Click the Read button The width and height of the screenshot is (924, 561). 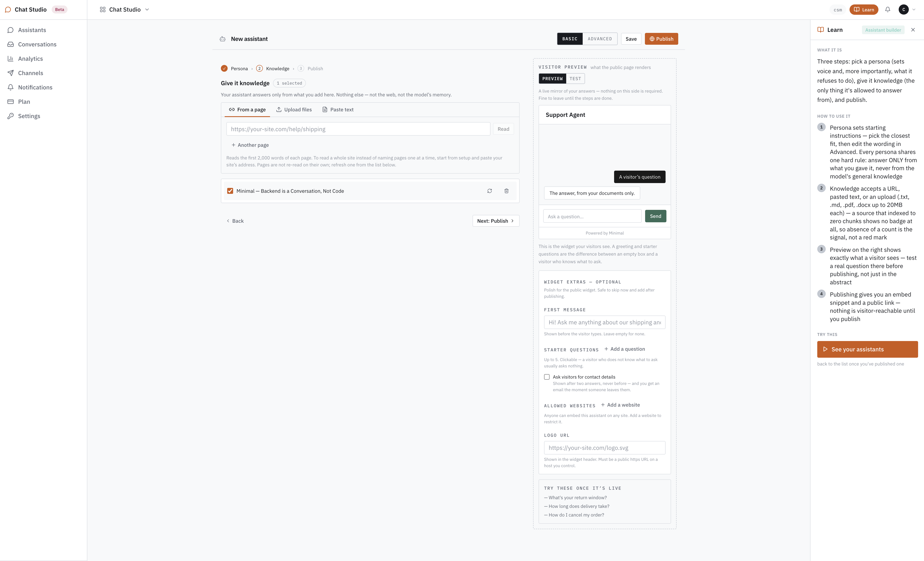click(503, 129)
